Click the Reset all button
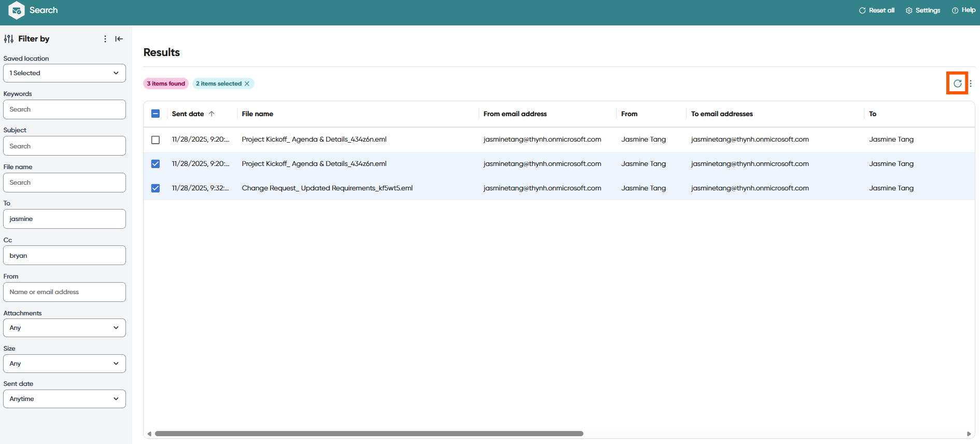This screenshot has height=444, width=980. tap(877, 10)
